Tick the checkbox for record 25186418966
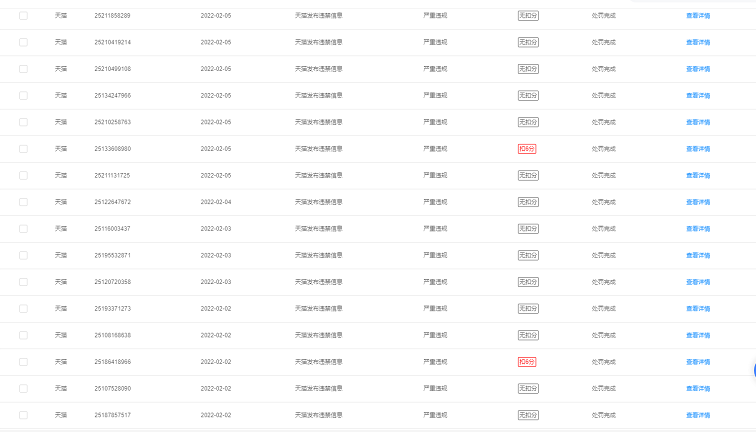The width and height of the screenshot is (756, 432). (x=23, y=362)
